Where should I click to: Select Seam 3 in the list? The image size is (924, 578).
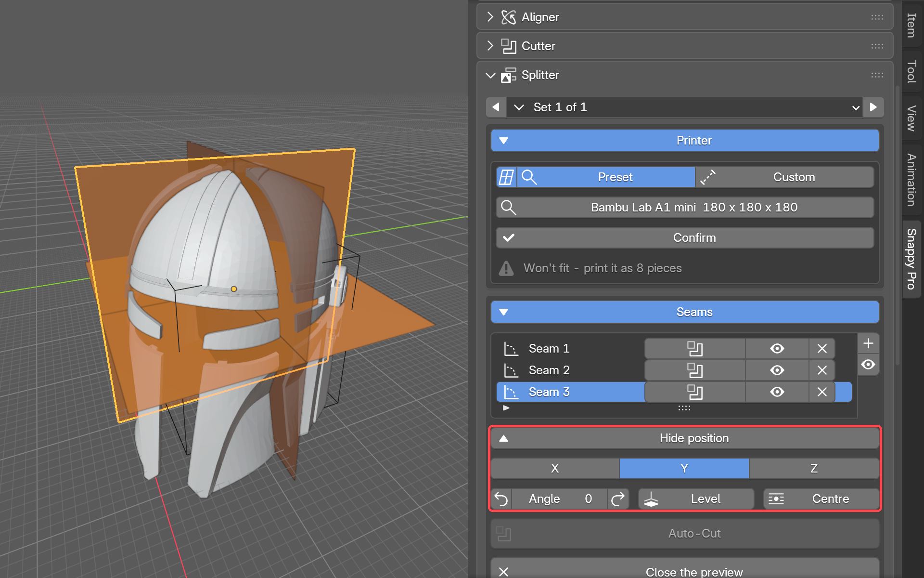571,392
